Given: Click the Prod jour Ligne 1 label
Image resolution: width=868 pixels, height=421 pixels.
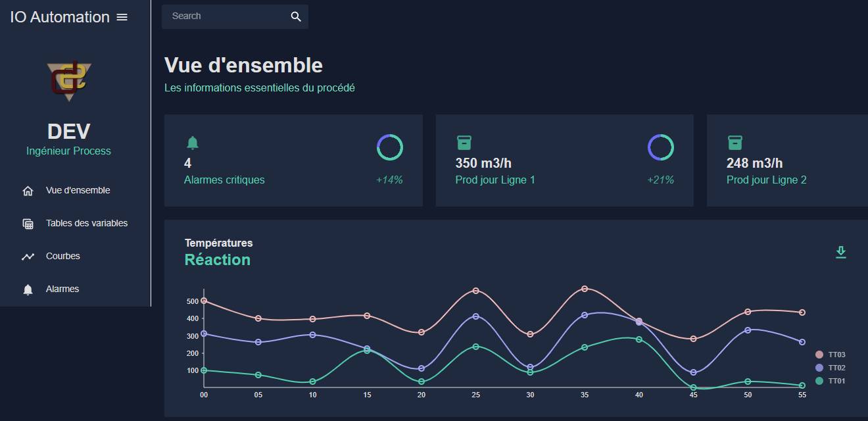Looking at the screenshot, I should (495, 180).
